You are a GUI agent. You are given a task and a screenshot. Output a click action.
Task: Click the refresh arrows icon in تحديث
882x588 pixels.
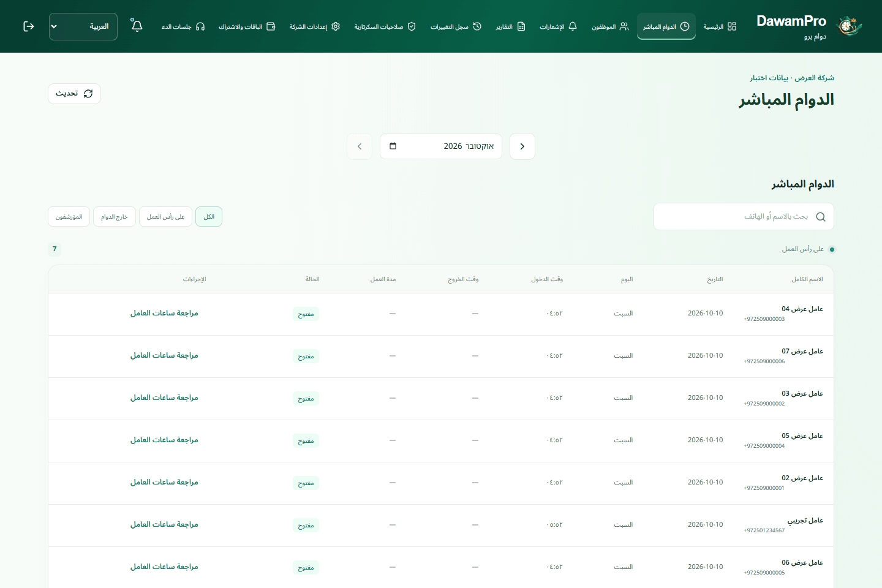point(88,94)
